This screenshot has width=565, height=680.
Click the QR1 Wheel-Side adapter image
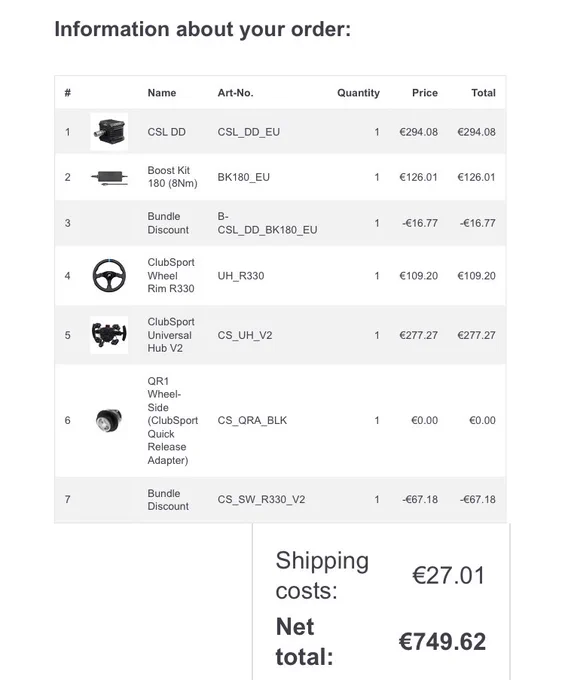[x=109, y=420]
